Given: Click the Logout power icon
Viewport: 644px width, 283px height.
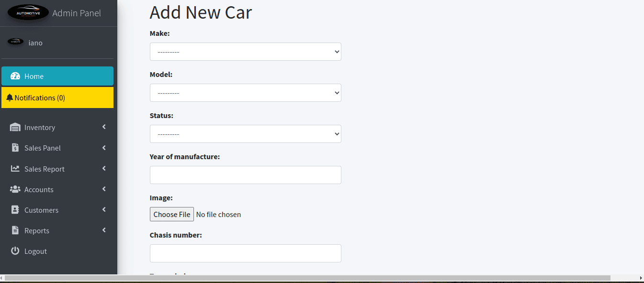Looking at the screenshot, I should click(15, 251).
